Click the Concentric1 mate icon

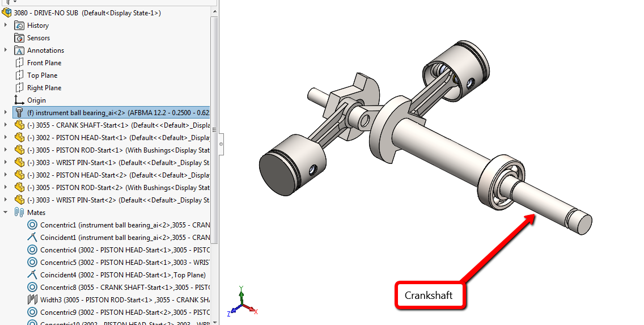coord(32,225)
